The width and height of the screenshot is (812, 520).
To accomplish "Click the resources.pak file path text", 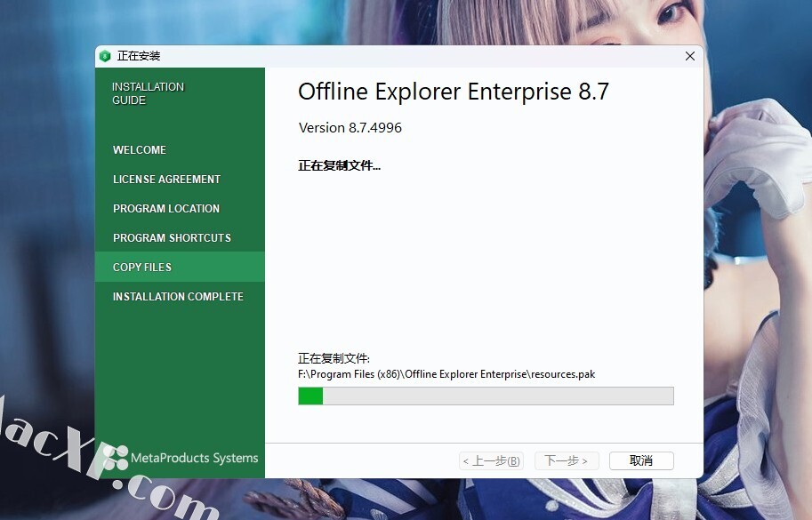I will click(x=446, y=374).
